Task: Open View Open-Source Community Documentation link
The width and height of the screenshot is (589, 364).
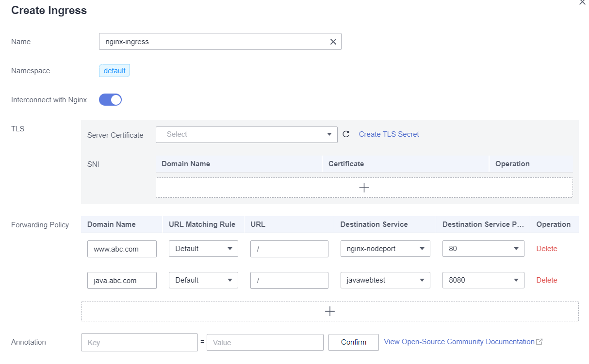Action: (x=458, y=342)
